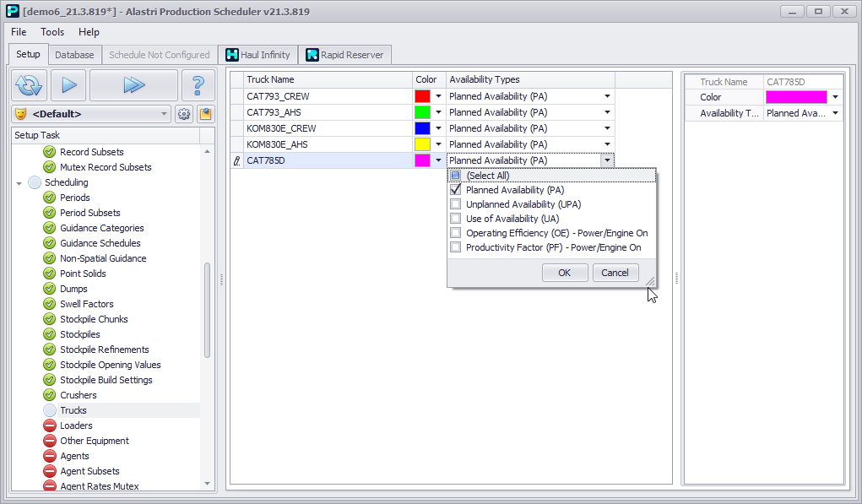862x504 pixels.
Task: Click the single play arrow toolbar button
Action: point(68,85)
